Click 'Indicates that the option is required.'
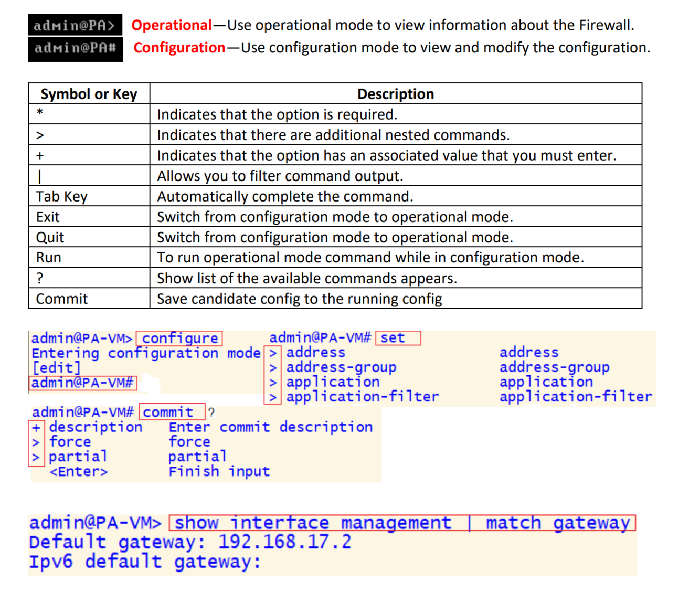The width and height of the screenshot is (700, 592). coord(277,114)
